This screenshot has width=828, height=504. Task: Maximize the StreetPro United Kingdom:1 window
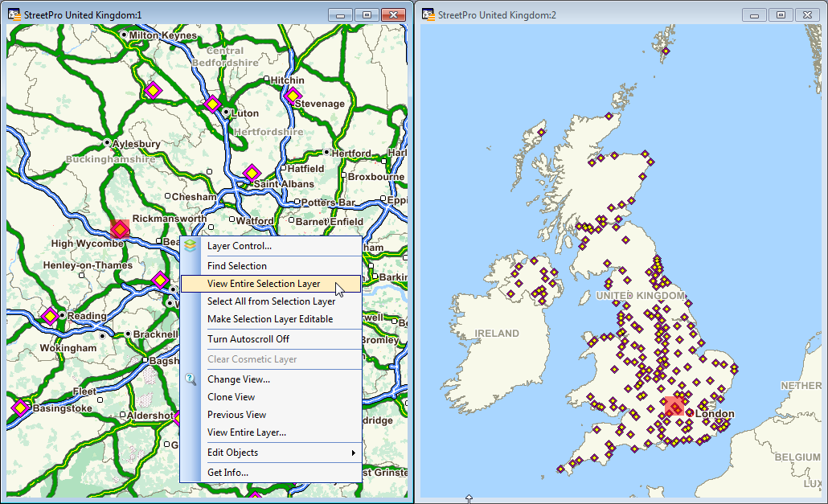click(367, 14)
